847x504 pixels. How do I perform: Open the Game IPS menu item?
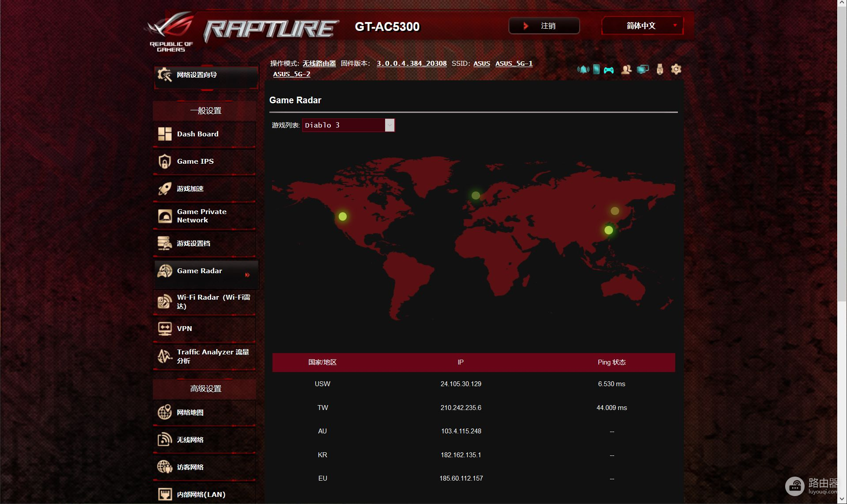point(204,162)
